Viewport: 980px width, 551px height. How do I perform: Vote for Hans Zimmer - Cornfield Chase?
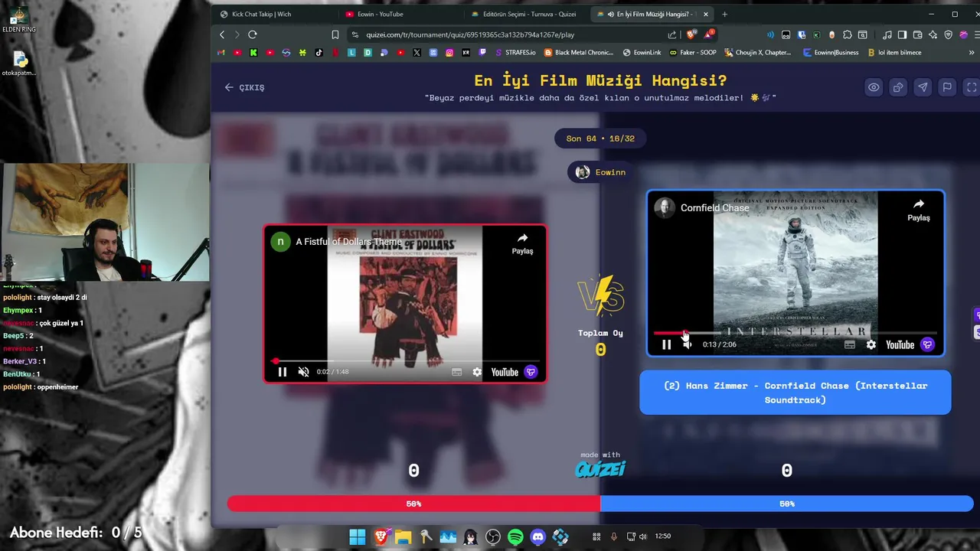(795, 393)
